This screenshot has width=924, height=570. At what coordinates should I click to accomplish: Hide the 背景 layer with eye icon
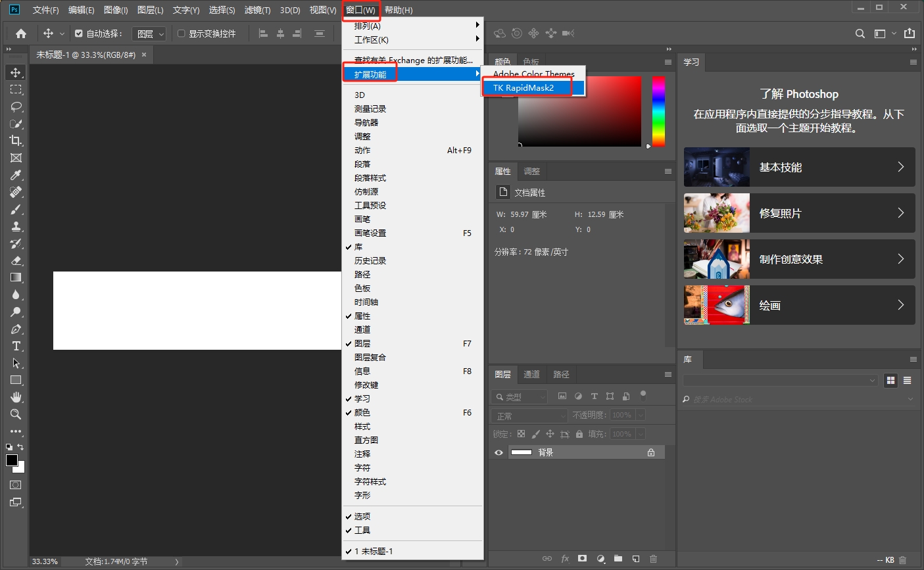[498, 452]
